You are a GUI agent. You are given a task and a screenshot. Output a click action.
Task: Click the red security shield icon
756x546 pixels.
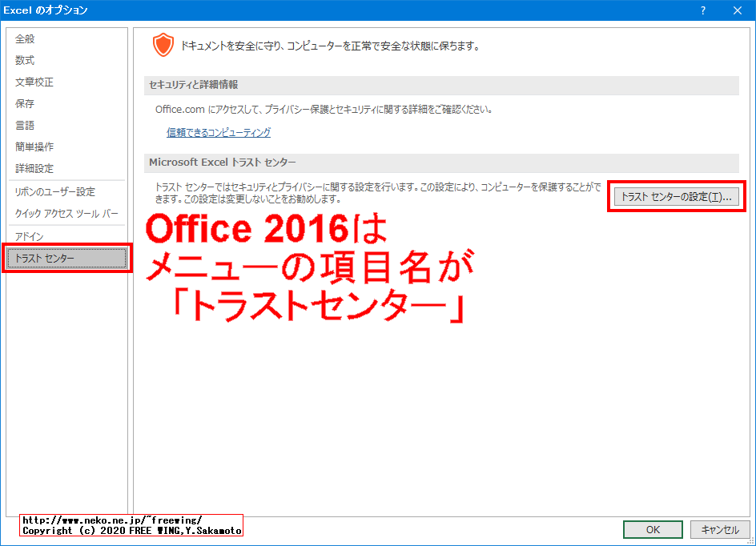[163, 45]
